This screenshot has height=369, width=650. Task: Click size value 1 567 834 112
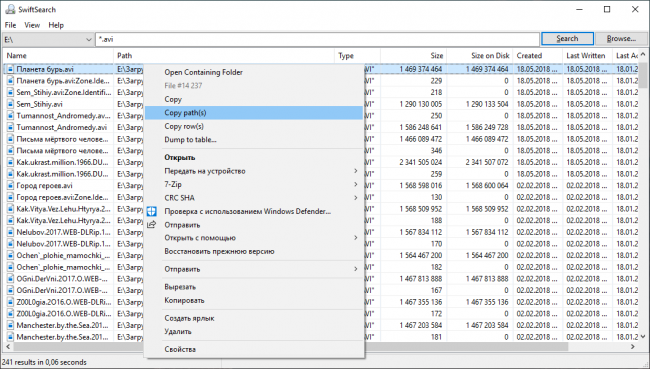tap(421, 232)
